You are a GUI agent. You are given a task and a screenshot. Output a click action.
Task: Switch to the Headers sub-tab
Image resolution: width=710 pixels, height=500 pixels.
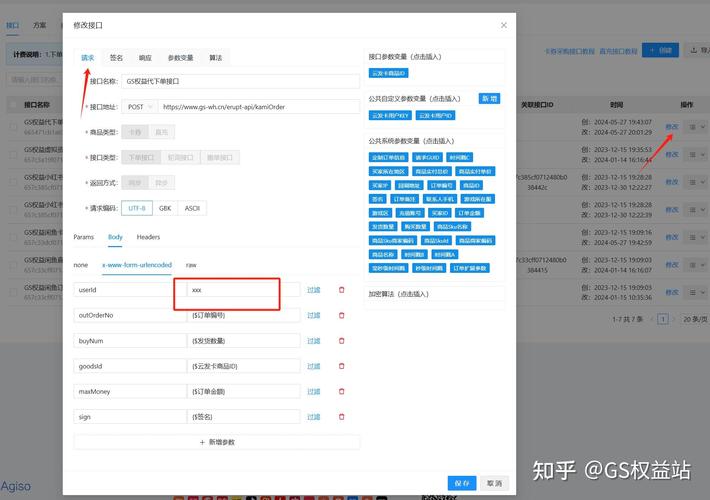tap(148, 237)
